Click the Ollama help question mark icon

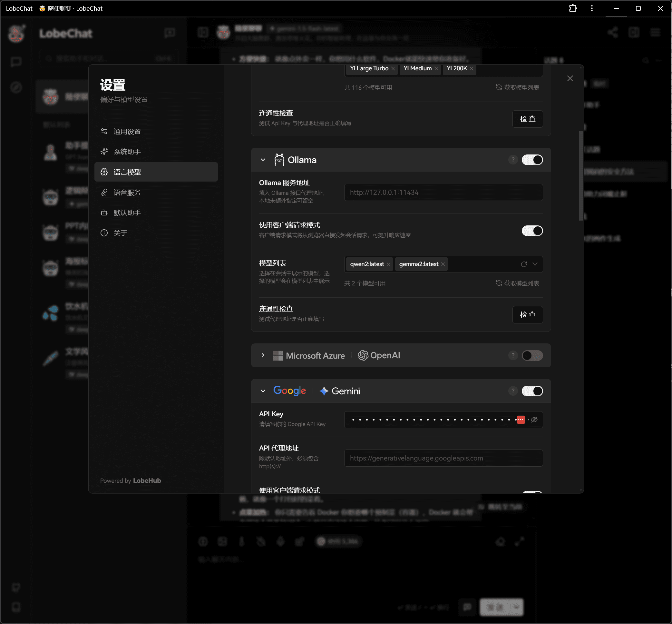(x=513, y=160)
